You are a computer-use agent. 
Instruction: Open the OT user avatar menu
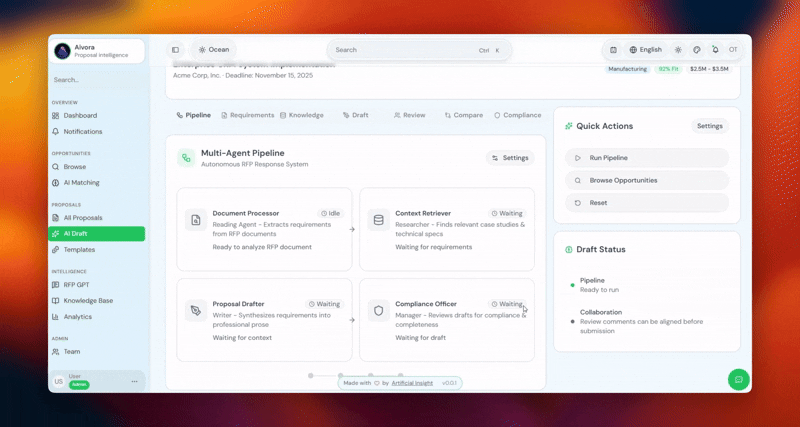(x=733, y=50)
